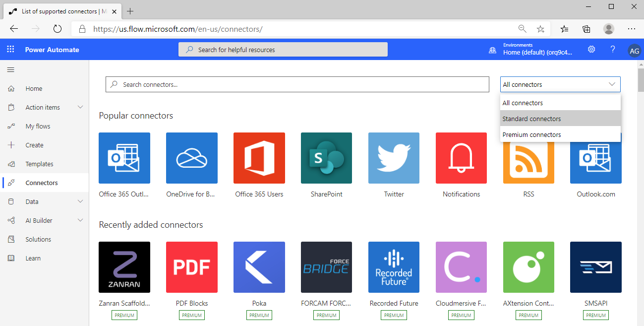Open a new browser tab with plus button
Screen dimensions: 644x326
[130, 11]
